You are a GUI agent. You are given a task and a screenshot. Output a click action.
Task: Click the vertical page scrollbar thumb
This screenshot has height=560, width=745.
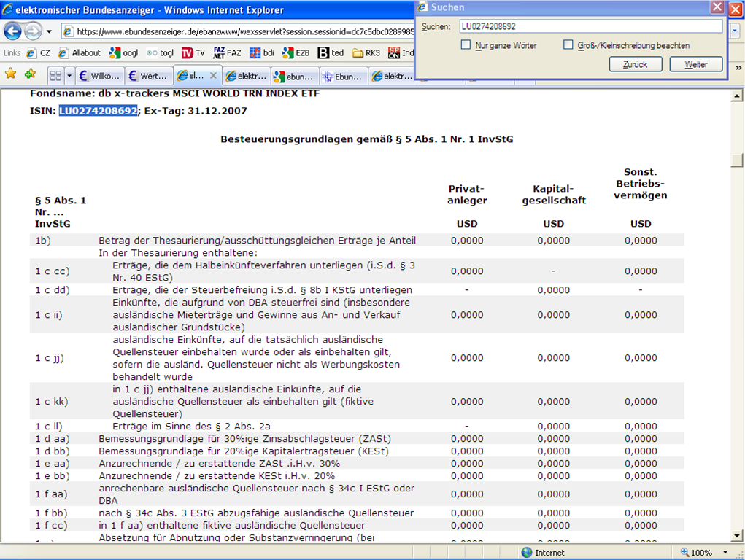pos(738,160)
